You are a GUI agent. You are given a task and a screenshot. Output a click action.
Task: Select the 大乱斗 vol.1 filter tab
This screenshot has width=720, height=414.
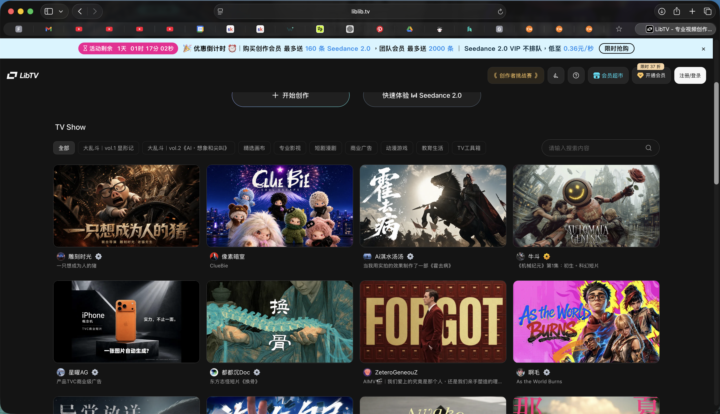(108, 148)
